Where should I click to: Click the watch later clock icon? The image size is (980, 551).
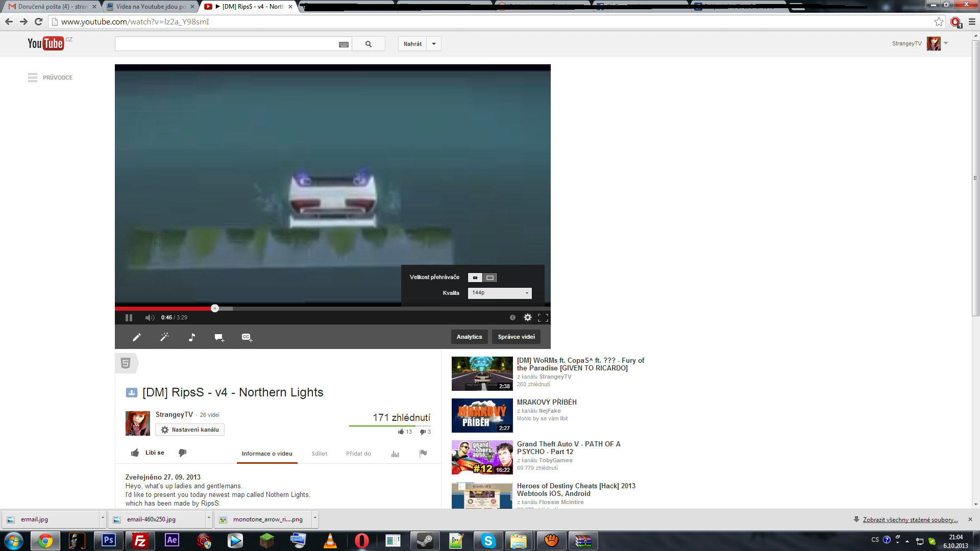[512, 317]
